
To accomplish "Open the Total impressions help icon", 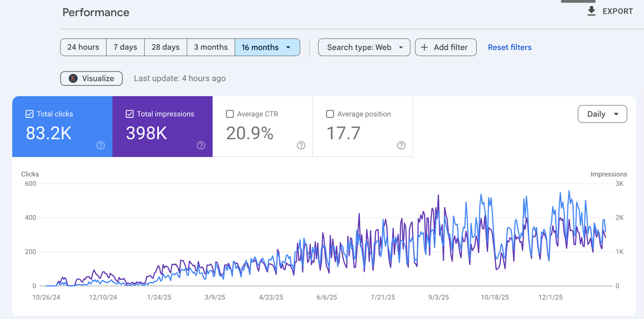I will coord(201,146).
